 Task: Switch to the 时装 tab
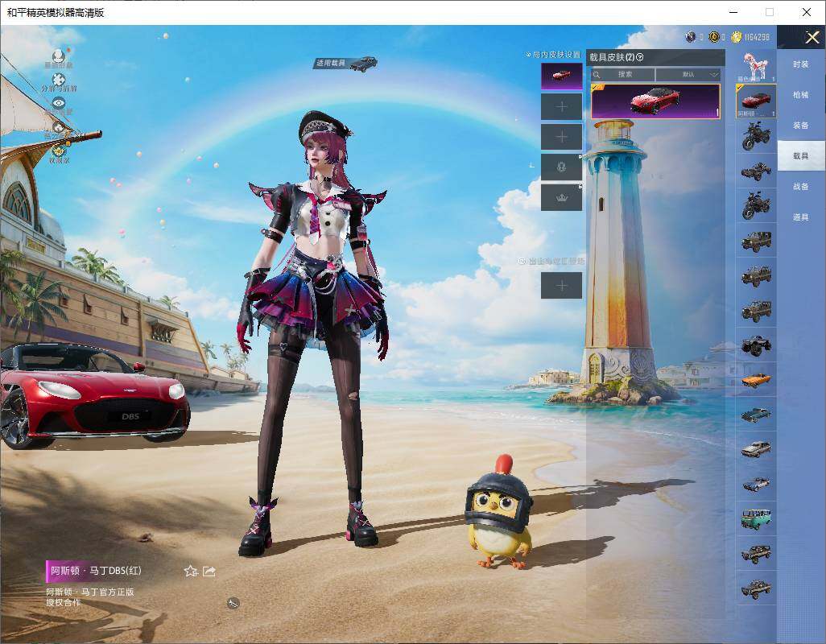(x=801, y=64)
